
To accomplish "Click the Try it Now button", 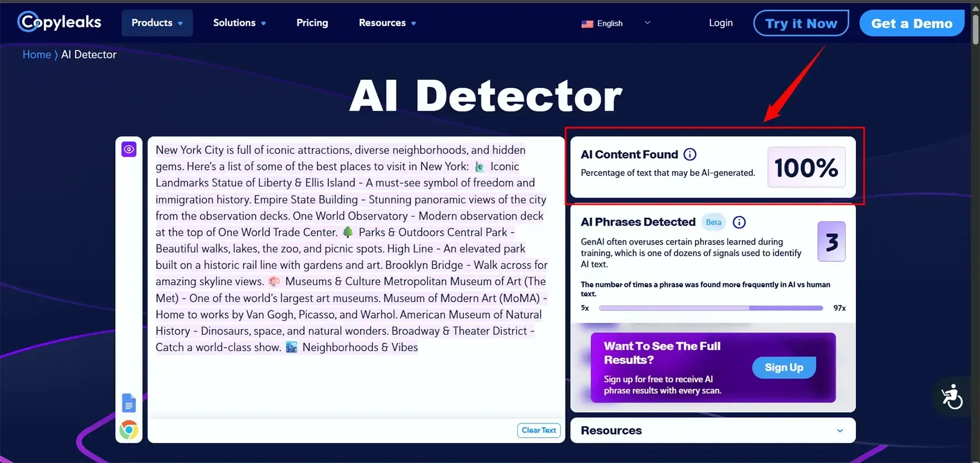I will 801,23.
